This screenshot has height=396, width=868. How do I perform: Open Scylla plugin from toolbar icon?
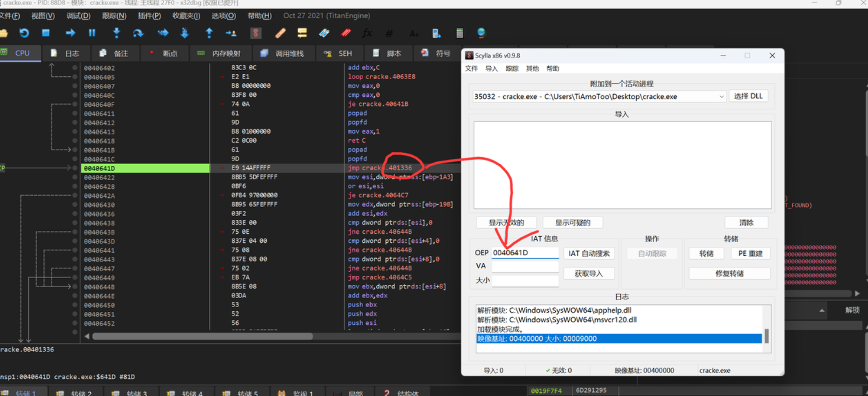tap(255, 33)
